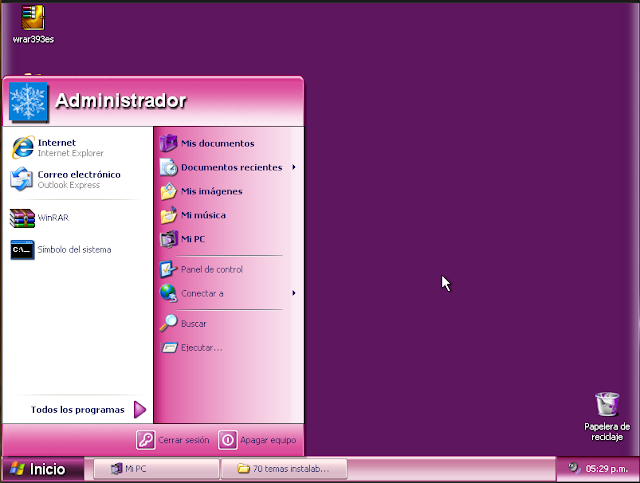
Task: Click the Documentos recientes label
Action: coord(232,167)
